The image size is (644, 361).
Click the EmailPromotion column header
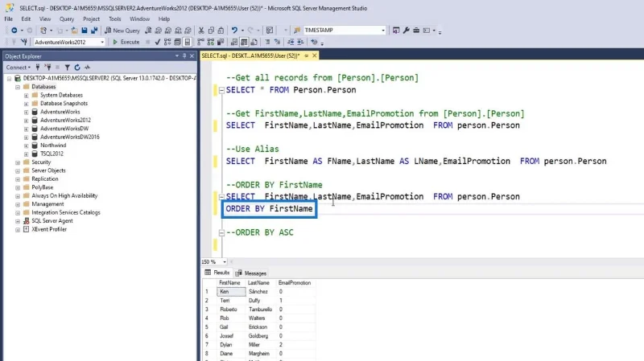click(x=295, y=283)
